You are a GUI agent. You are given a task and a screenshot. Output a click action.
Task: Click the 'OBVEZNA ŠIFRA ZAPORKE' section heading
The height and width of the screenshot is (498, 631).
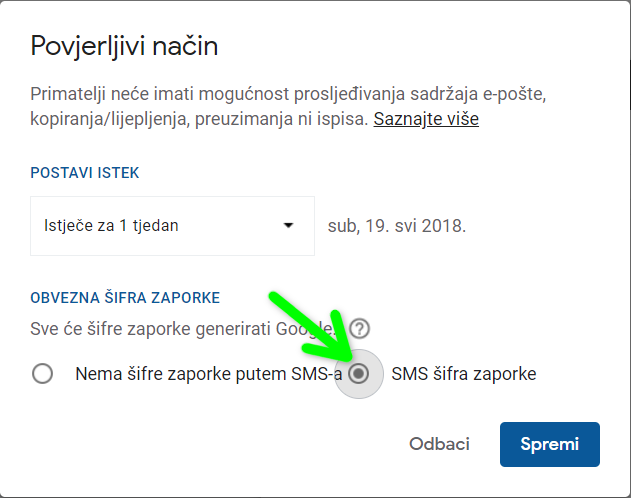coord(125,297)
